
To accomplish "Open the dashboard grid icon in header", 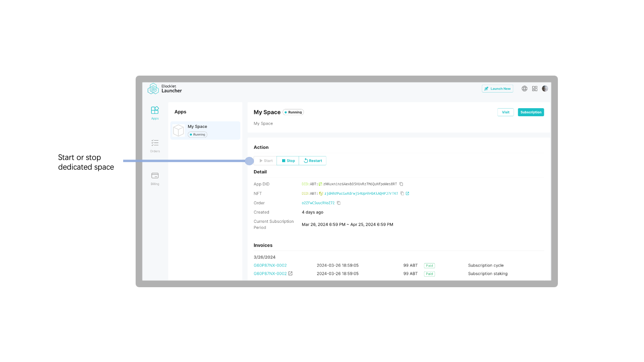I will [535, 88].
